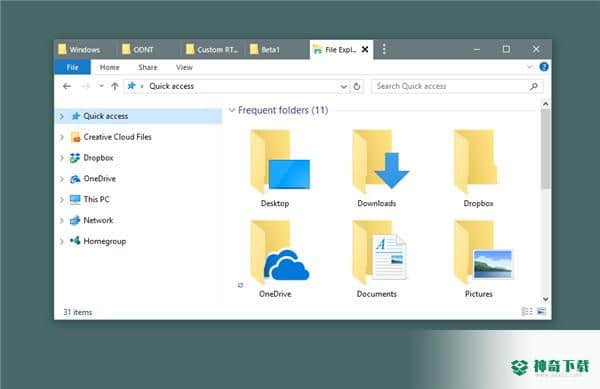Expand the Homegroup tree node
Screen dimensions: 600x389
tap(62, 241)
